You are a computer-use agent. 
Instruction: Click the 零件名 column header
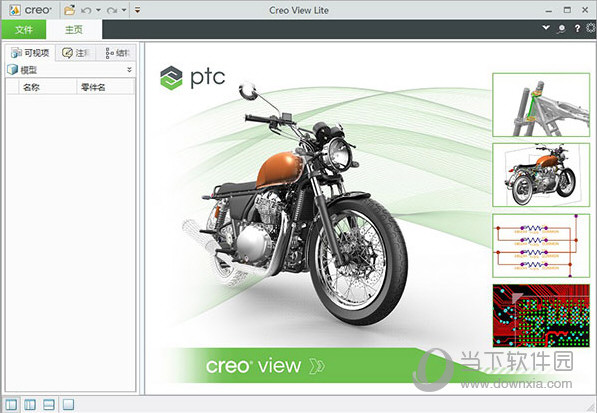point(105,87)
